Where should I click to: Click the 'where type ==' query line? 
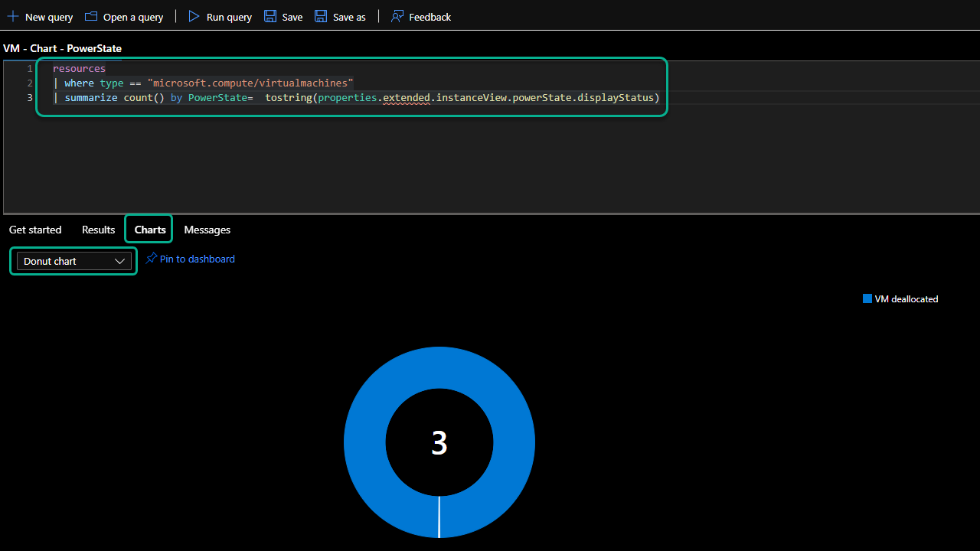(x=203, y=83)
